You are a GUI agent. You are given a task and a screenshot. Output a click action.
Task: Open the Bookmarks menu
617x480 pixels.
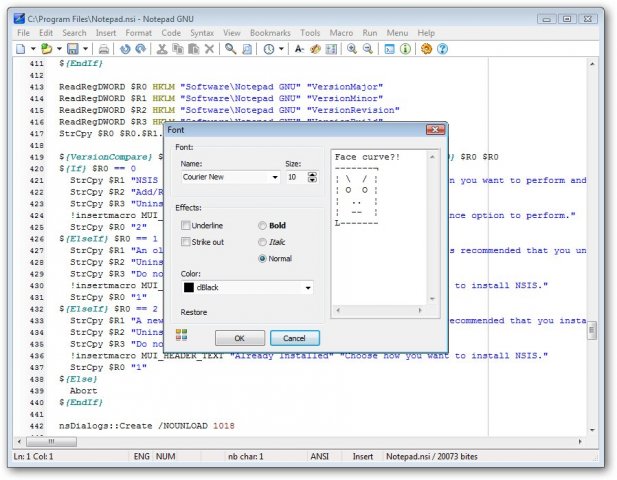[x=270, y=33]
